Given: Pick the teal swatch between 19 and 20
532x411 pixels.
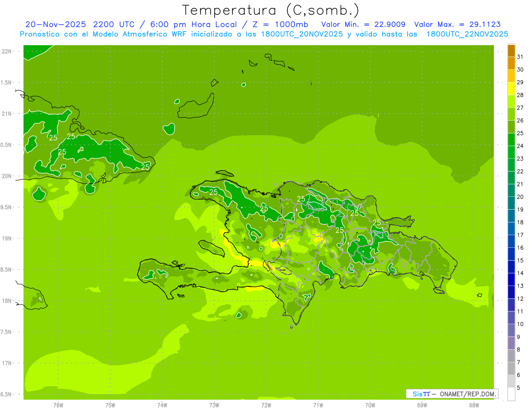Looking at the screenshot, I should pos(511,203).
